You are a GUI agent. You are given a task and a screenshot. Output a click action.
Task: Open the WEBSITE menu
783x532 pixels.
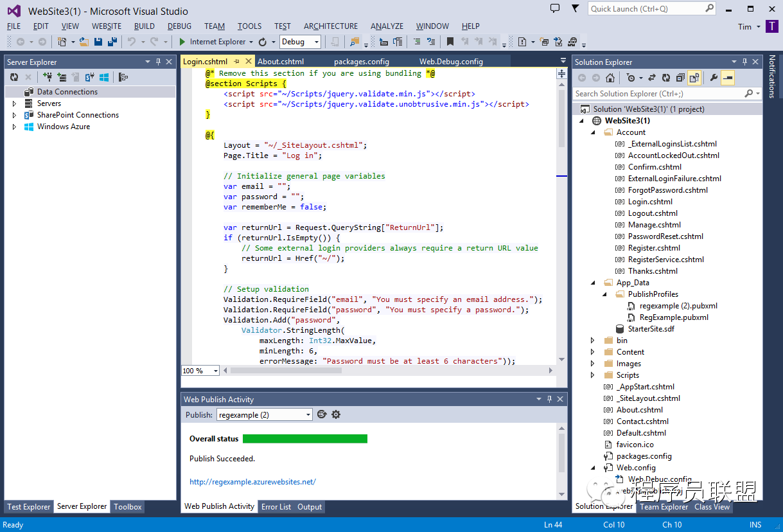click(107, 26)
